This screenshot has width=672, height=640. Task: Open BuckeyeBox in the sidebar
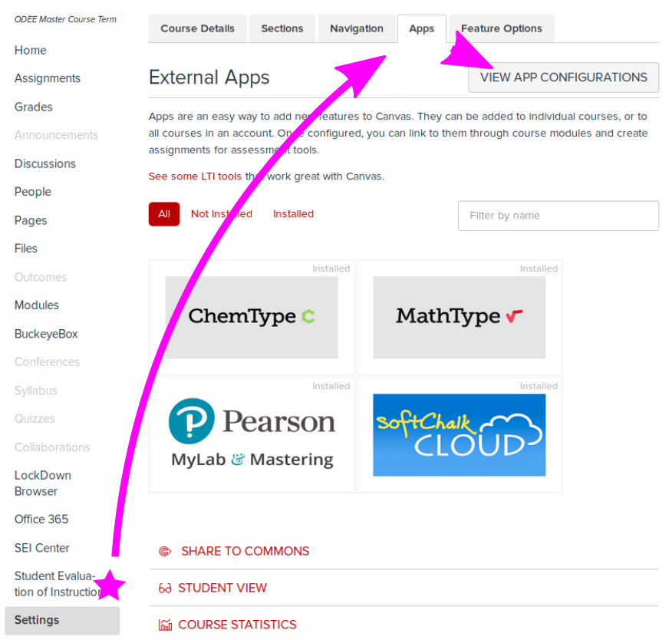[46, 334]
